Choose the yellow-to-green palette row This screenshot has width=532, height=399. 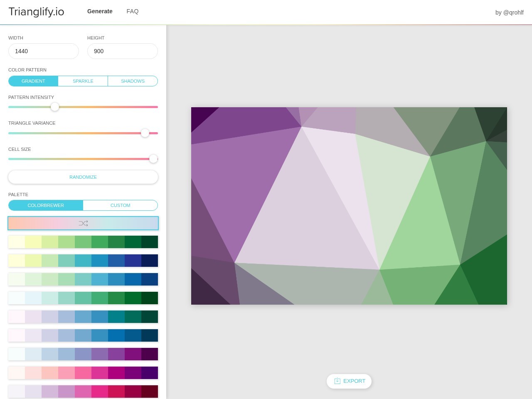83,242
